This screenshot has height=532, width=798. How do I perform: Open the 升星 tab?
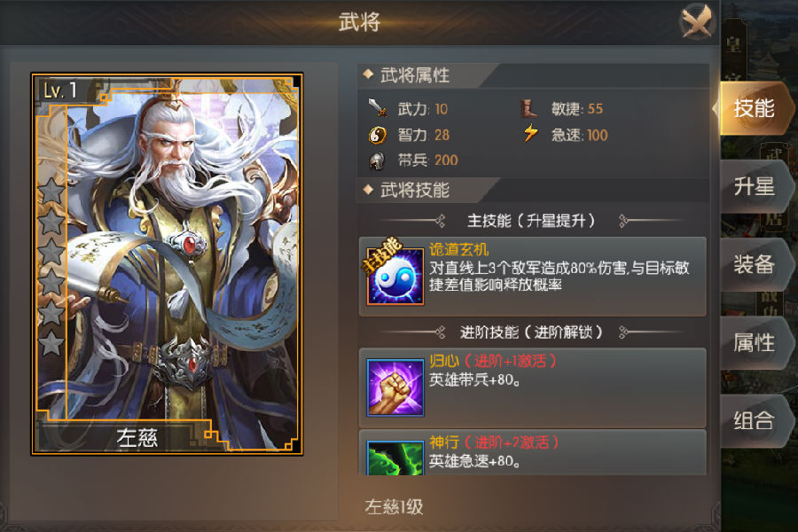click(x=755, y=186)
